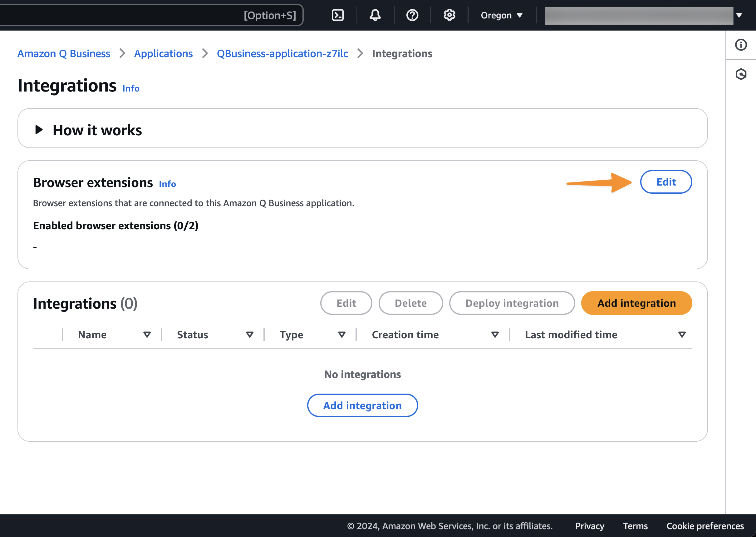Open the notifications bell
The image size is (756, 537).
(x=375, y=15)
